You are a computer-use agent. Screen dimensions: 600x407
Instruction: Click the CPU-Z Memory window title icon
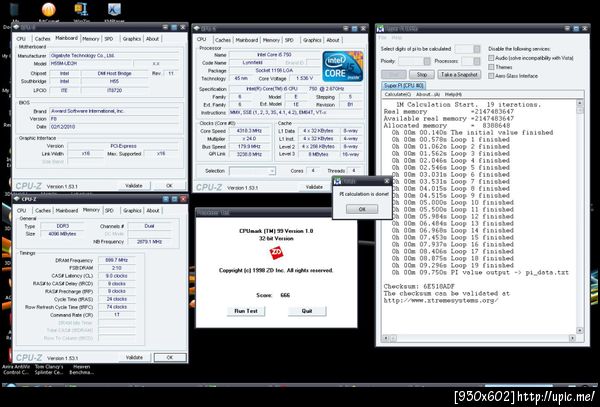[17, 199]
